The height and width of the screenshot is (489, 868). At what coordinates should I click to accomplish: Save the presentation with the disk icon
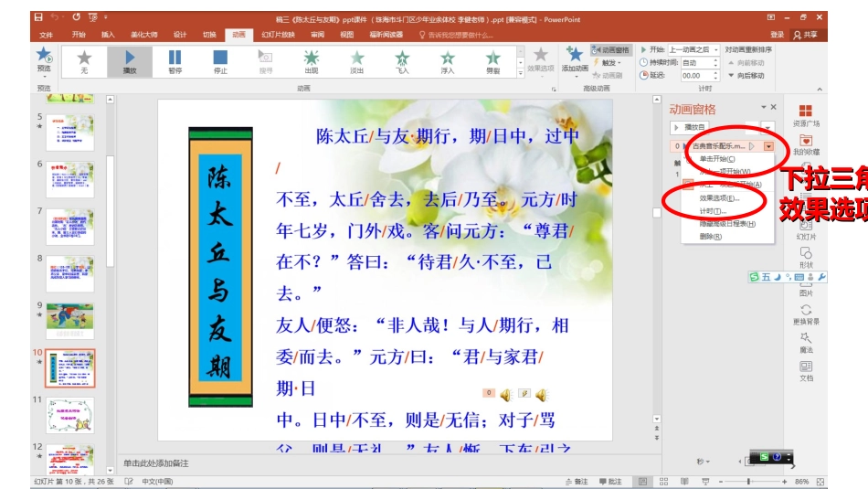(38, 17)
